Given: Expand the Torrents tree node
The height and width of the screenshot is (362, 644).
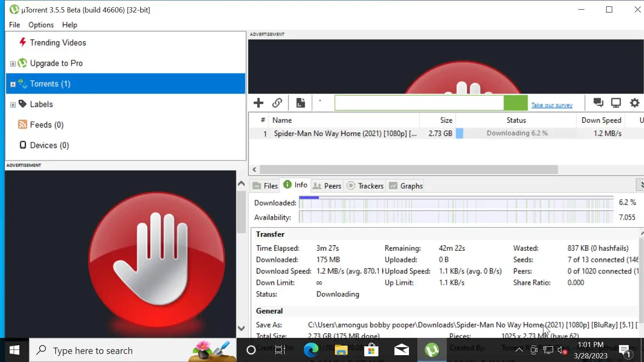Looking at the screenshot, I should coord(13,84).
